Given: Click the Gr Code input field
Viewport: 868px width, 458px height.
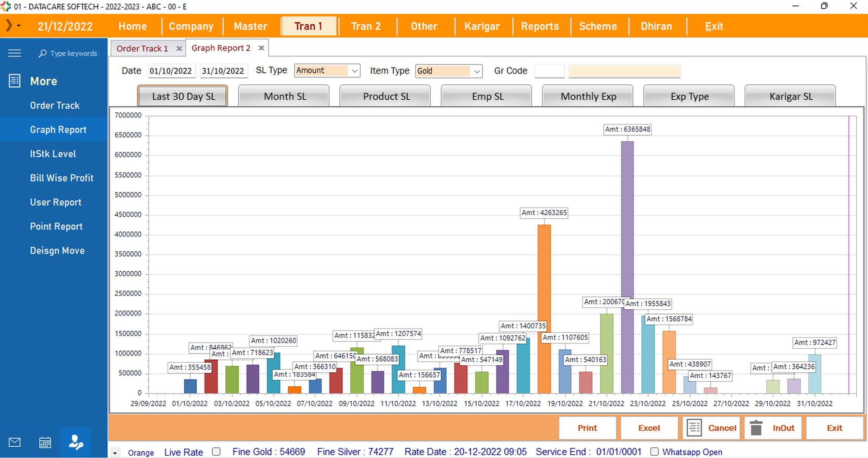Looking at the screenshot, I should coord(549,71).
